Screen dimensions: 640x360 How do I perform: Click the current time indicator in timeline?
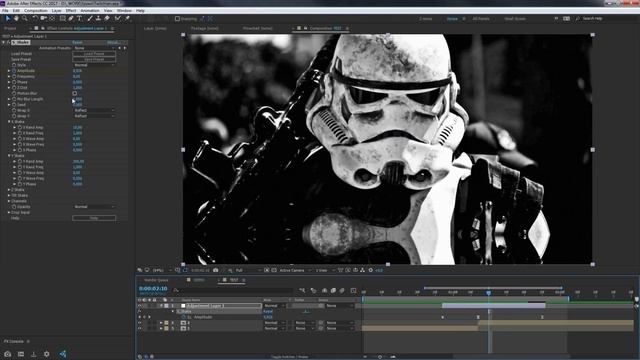point(489,292)
